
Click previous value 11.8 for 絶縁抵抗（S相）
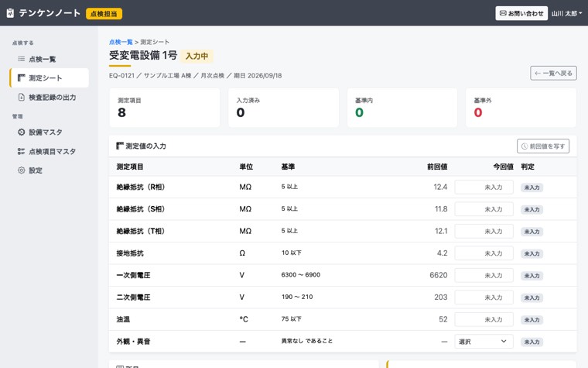pyautogui.click(x=441, y=209)
